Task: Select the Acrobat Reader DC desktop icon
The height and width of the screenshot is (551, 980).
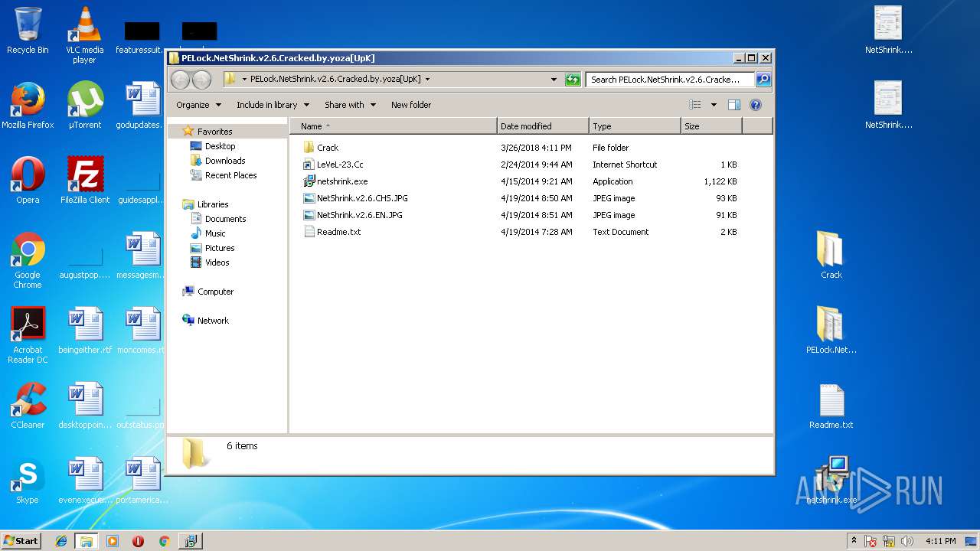Action: click(x=28, y=335)
